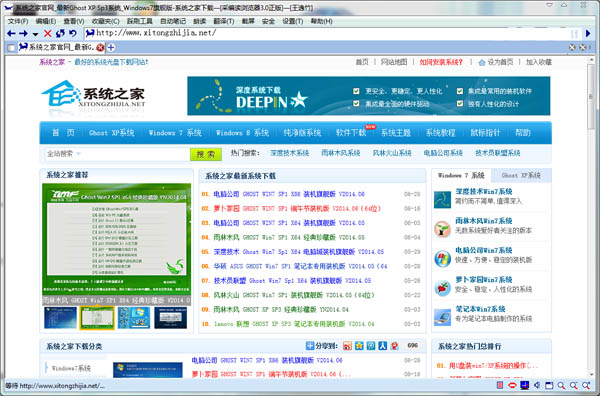The width and height of the screenshot is (600, 396).
Task: Go back with the blue left arrow
Action: pyautogui.click(x=11, y=34)
